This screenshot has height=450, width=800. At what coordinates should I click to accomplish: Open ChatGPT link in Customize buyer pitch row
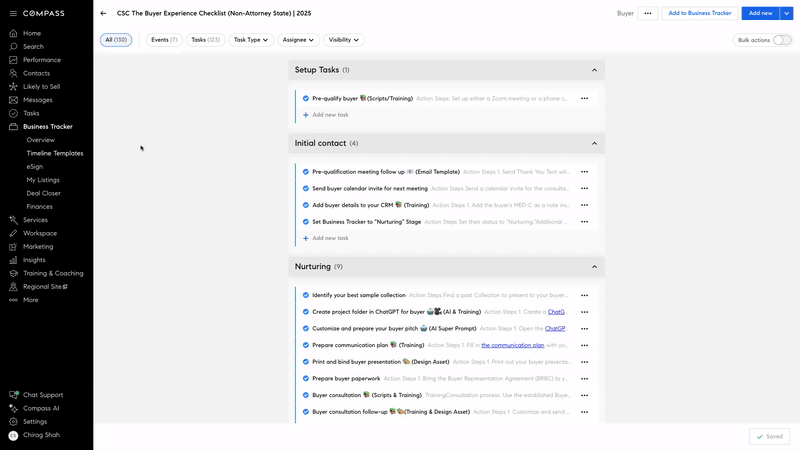(x=555, y=329)
